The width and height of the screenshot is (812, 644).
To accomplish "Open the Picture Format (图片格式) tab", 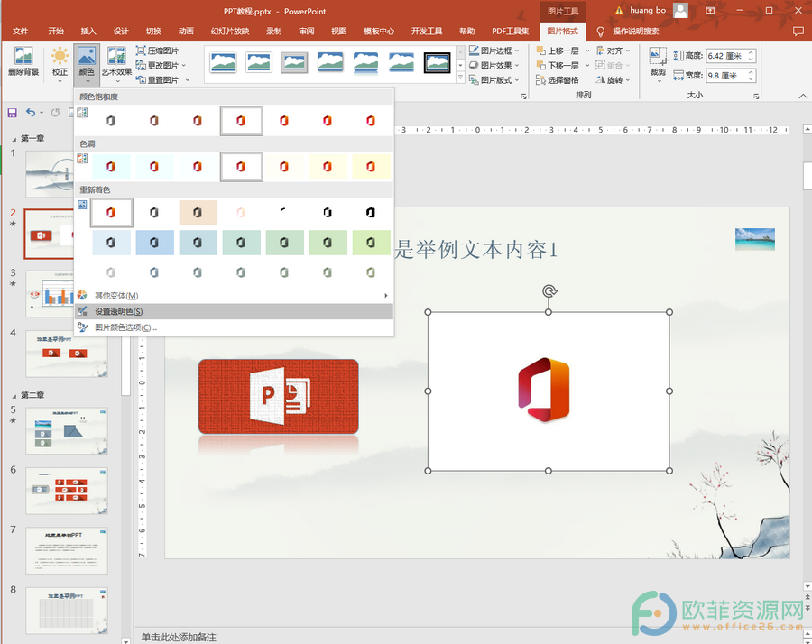I will point(562,31).
